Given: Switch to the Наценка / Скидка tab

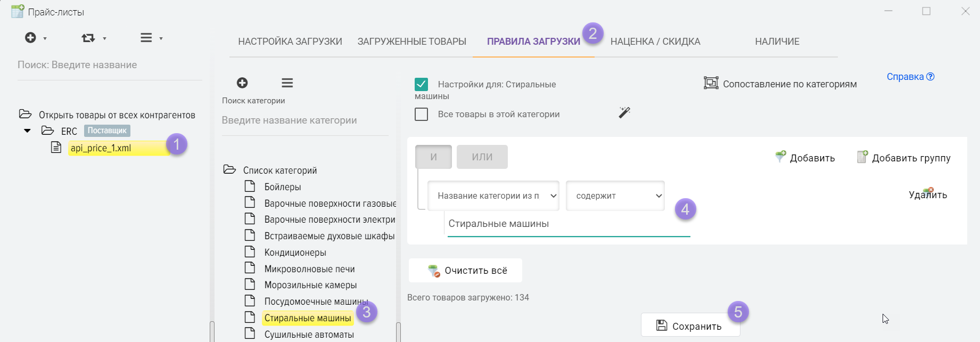Looking at the screenshot, I should [655, 42].
